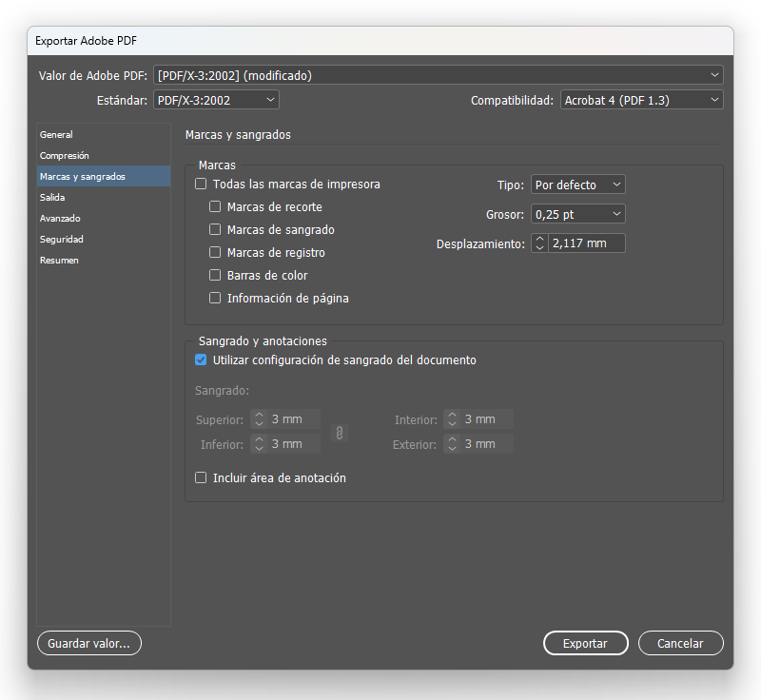Click the Exterior 3 mm field

(x=487, y=444)
